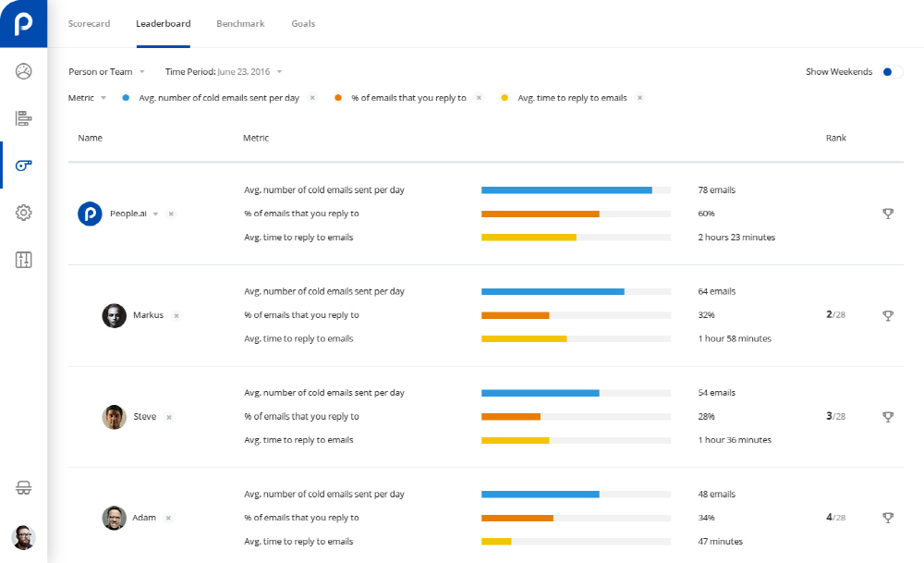Expand the Metric dropdown filter

point(88,98)
